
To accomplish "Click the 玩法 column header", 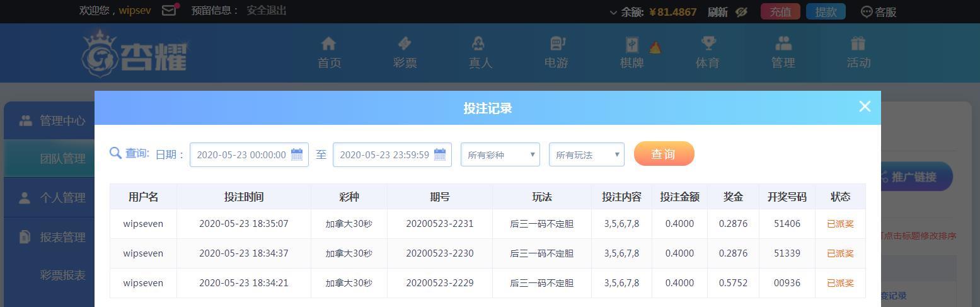I will click(542, 197).
